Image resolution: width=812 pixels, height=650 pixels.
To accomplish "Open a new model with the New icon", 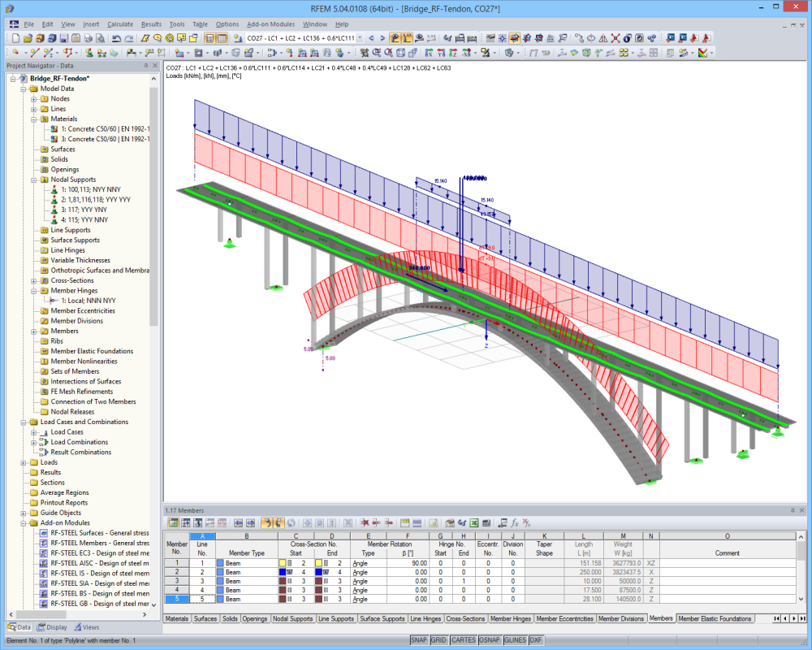I will pos(17,37).
